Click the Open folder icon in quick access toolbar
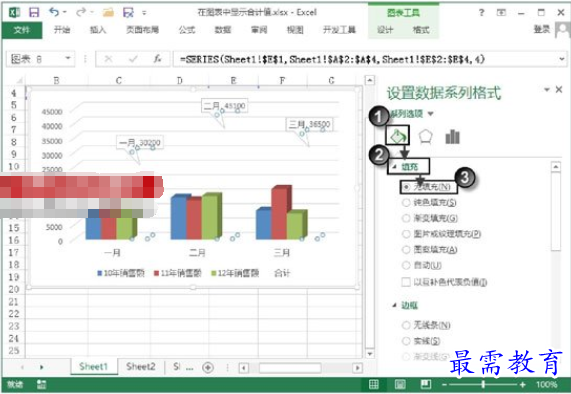Screen dimensions: 571x394 [108, 12]
